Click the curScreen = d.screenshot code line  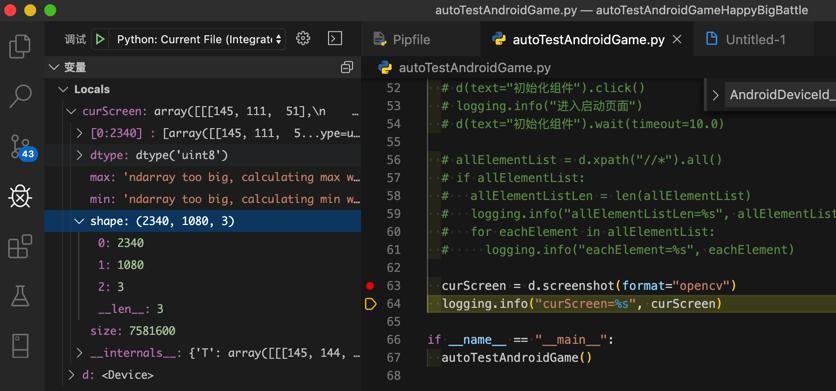(x=589, y=286)
